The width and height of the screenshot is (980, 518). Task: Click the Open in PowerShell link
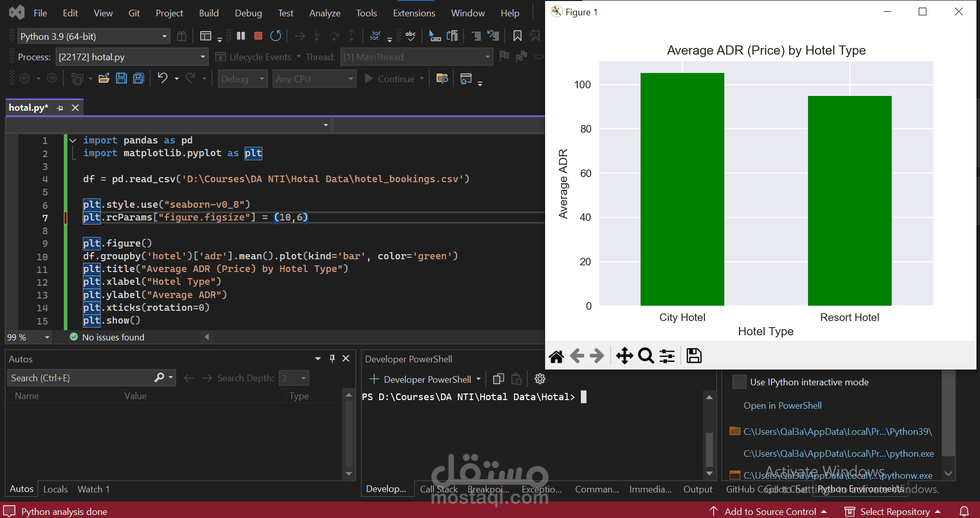[782, 406]
